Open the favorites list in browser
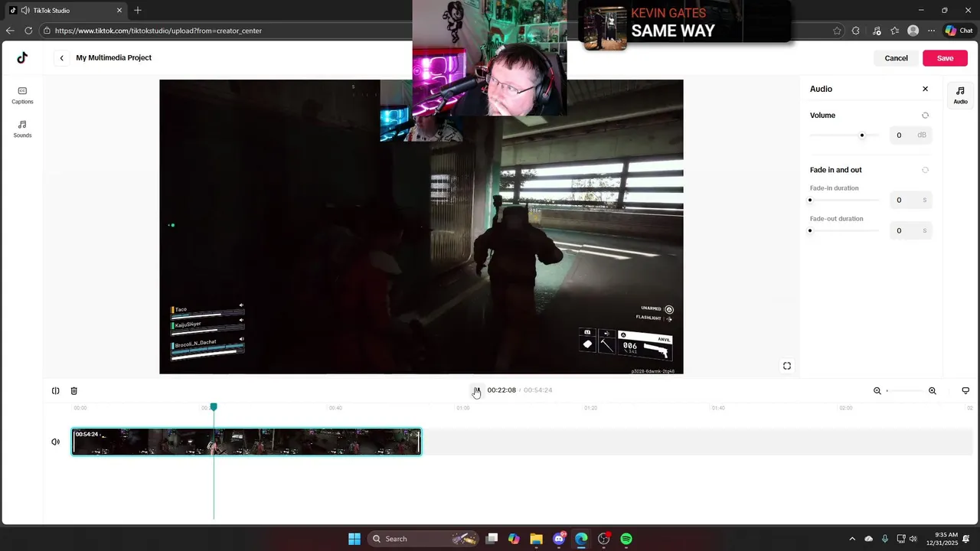The image size is (980, 551). pos(894,31)
